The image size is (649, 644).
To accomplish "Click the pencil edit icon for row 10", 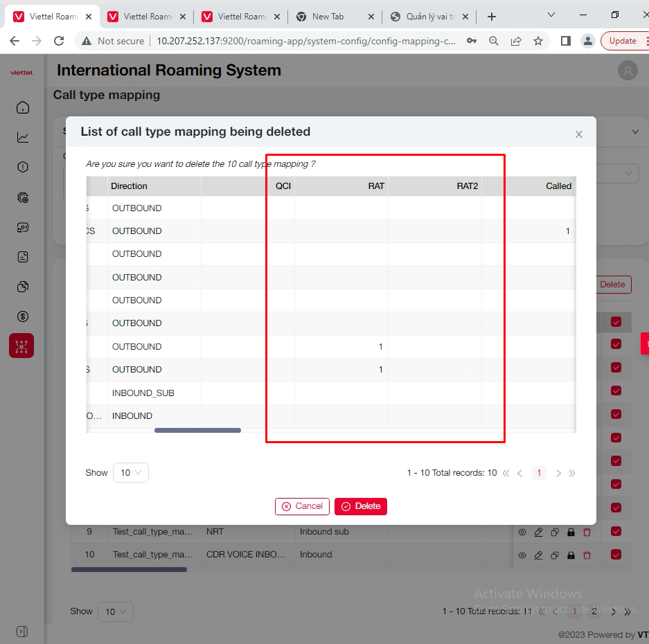I will pos(538,555).
